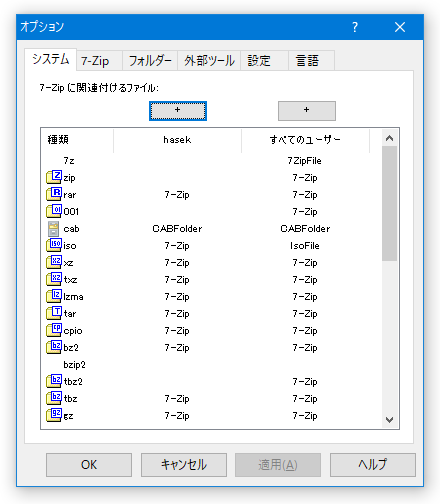Open the 設定 tab

click(264, 61)
